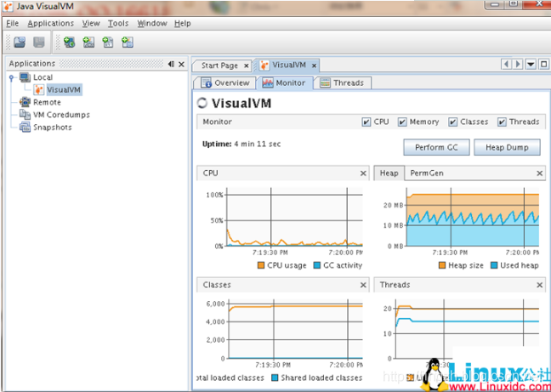This screenshot has width=551, height=392.
Task: Click the Threads tab icon
Action: [x=326, y=83]
